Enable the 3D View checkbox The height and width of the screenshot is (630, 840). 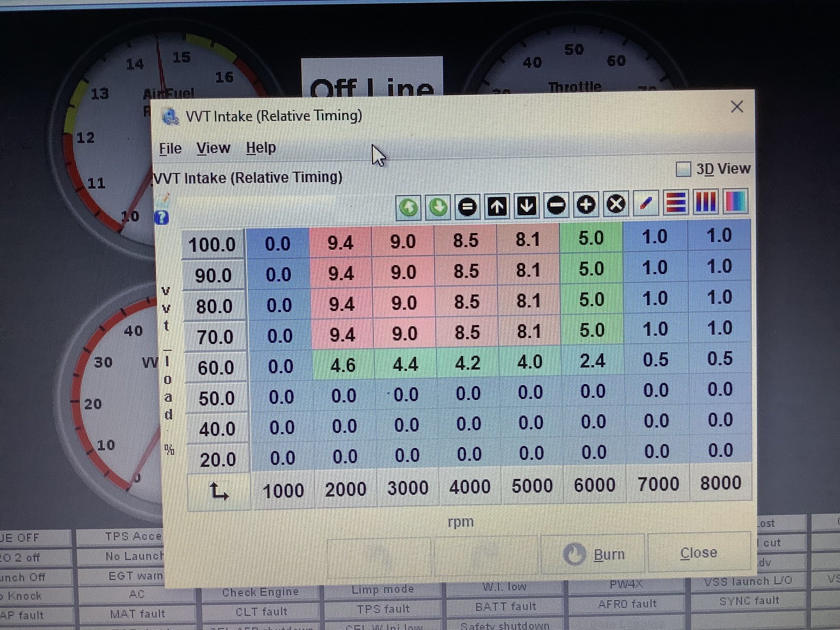[x=683, y=169]
